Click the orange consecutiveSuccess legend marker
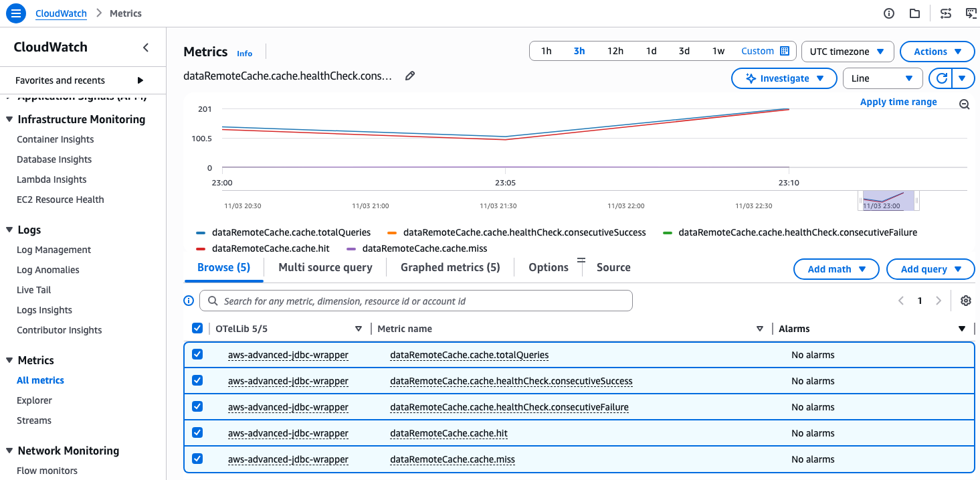980x480 pixels. tap(392, 233)
